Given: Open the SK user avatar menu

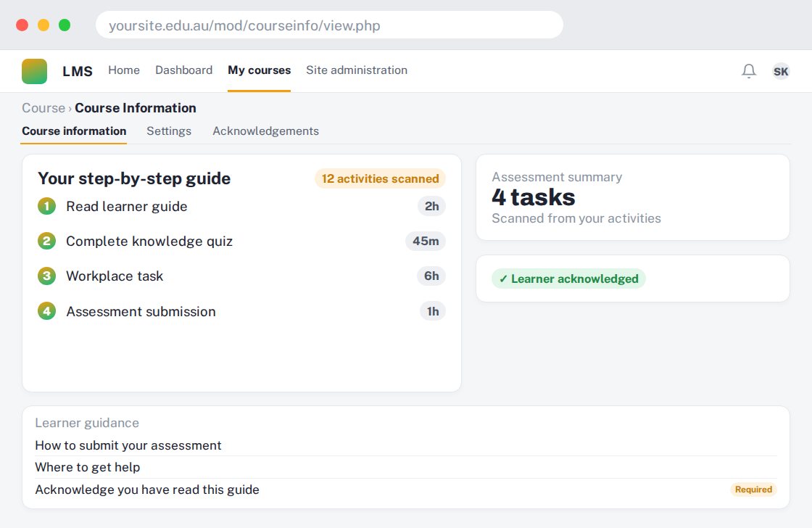Looking at the screenshot, I should [780, 71].
